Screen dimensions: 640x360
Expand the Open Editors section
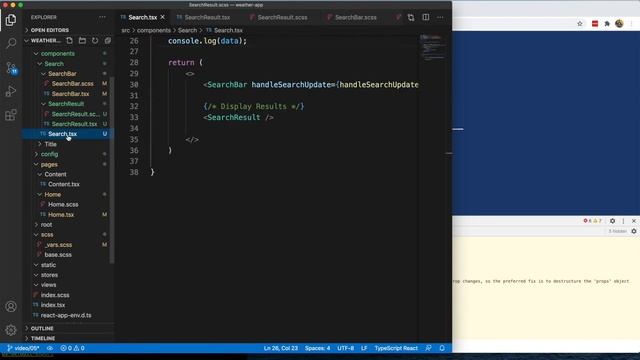(x=49, y=30)
